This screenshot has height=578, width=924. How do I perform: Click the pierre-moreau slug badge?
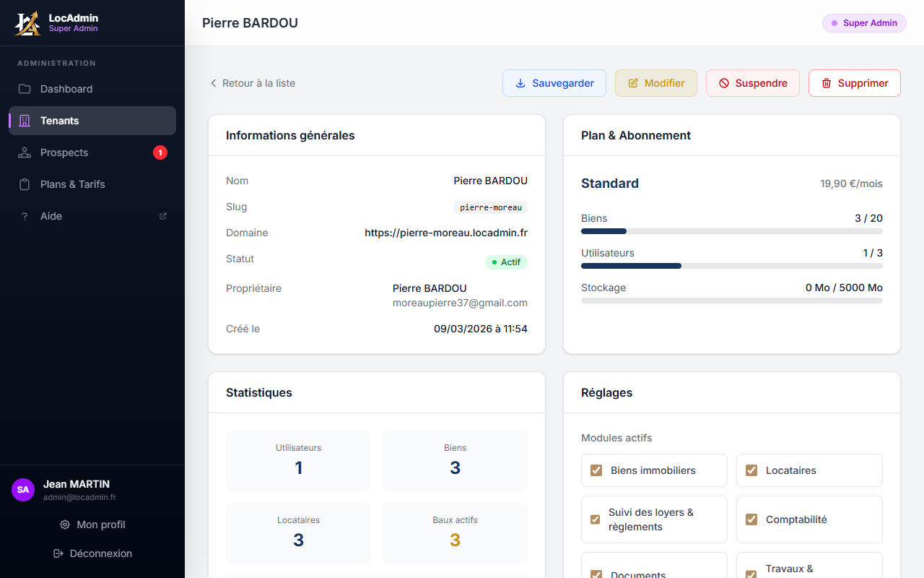491,207
